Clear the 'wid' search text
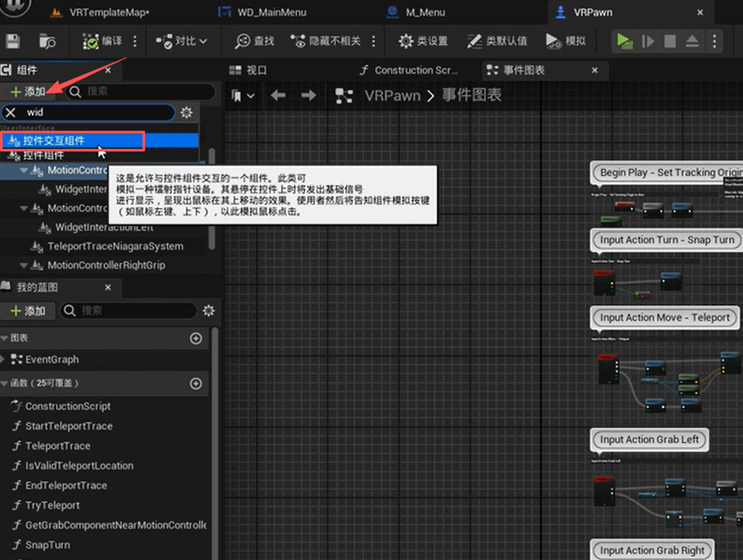Image resolution: width=743 pixels, height=560 pixels. [x=10, y=113]
